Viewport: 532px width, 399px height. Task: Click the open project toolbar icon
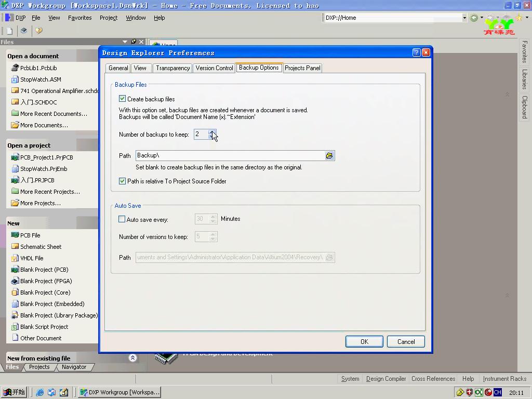coord(24,31)
